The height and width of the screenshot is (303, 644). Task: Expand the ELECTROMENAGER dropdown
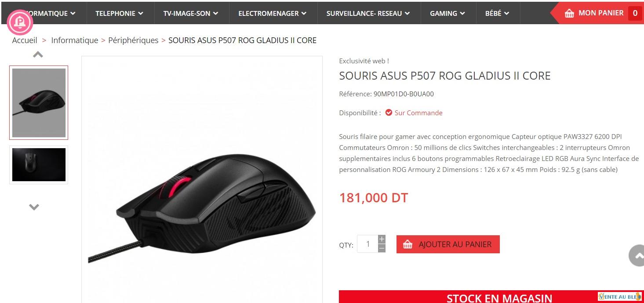273,13
